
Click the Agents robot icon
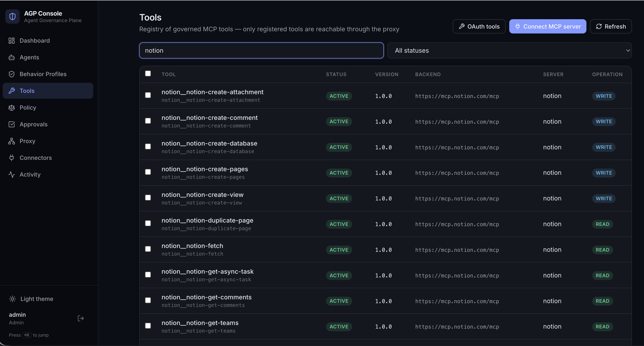point(12,57)
